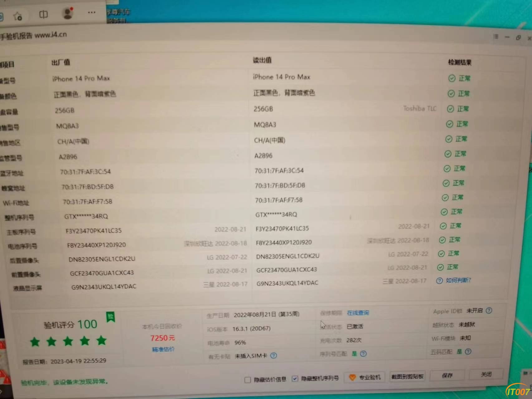Click the battery health 96% value
Image resolution: width=532 pixels, height=399 pixels.
(240, 343)
